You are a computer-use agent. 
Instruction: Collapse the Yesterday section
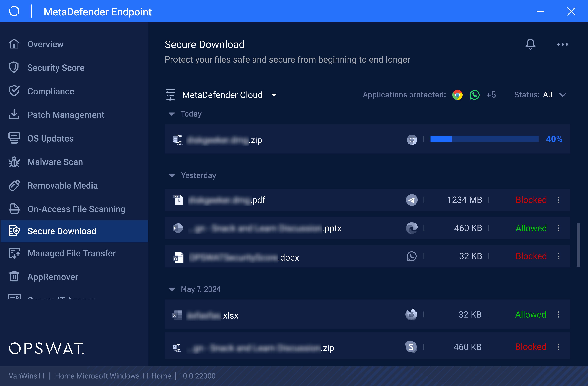[172, 176]
